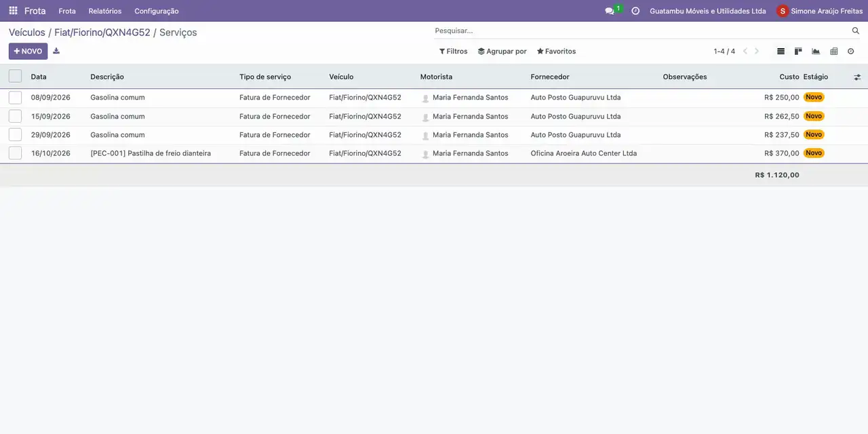Check the row dated 08/09/2026
The height and width of the screenshot is (434, 868).
15,98
